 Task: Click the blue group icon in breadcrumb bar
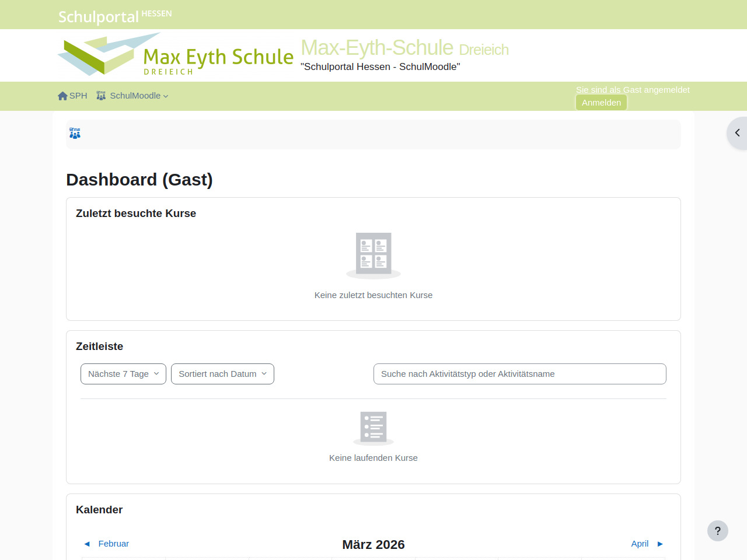click(75, 134)
